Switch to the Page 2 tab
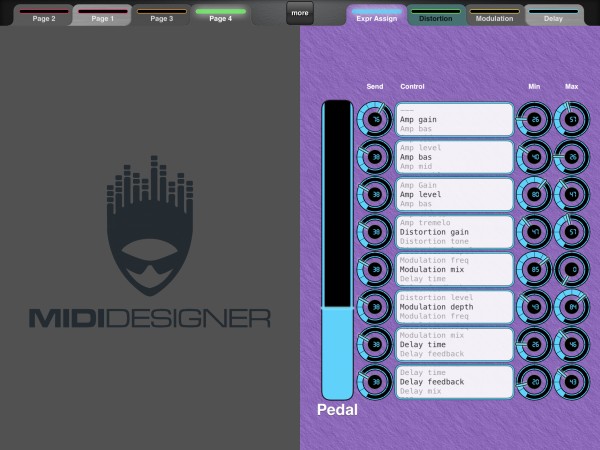The width and height of the screenshot is (600, 450). pos(43,15)
